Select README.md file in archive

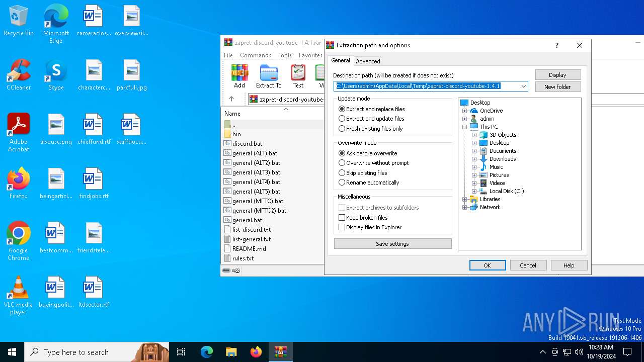point(249,248)
